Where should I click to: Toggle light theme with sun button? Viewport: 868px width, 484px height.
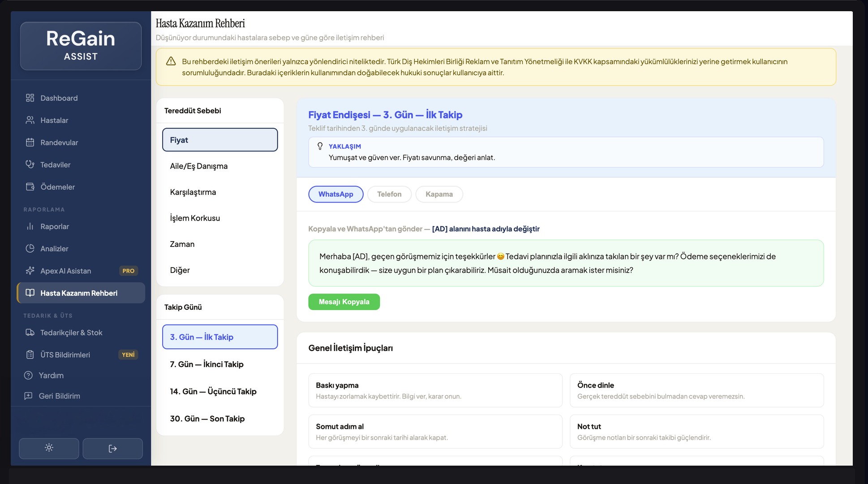pos(49,448)
